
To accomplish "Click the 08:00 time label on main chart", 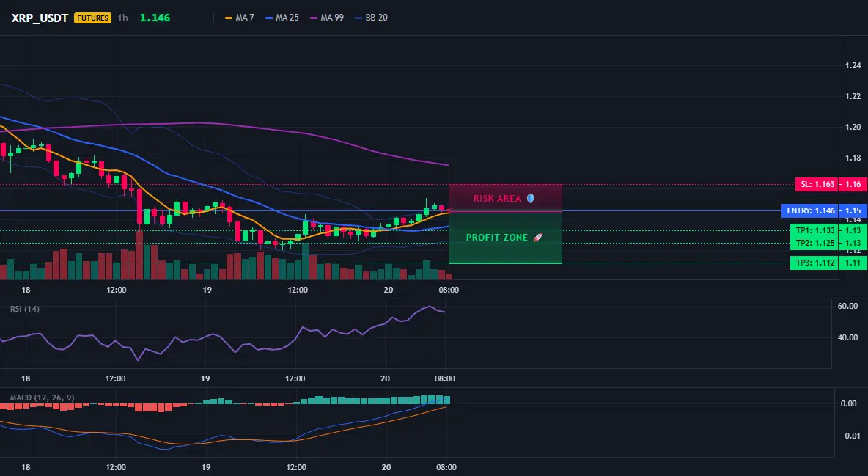I will coord(449,290).
